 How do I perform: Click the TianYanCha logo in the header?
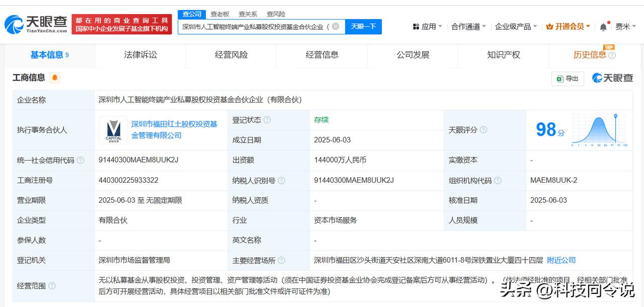[x=36, y=24]
